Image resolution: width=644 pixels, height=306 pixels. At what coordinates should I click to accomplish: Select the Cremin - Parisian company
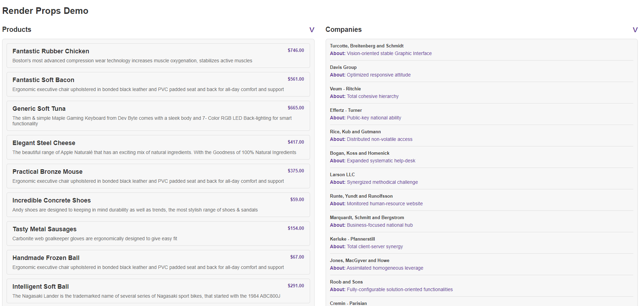(x=348, y=303)
